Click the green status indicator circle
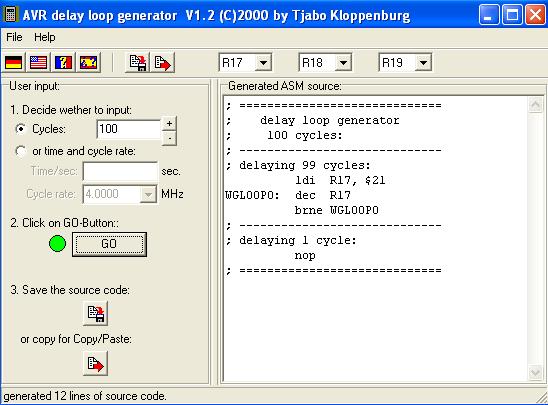Image resolution: width=548 pixels, height=405 pixels. (x=57, y=244)
